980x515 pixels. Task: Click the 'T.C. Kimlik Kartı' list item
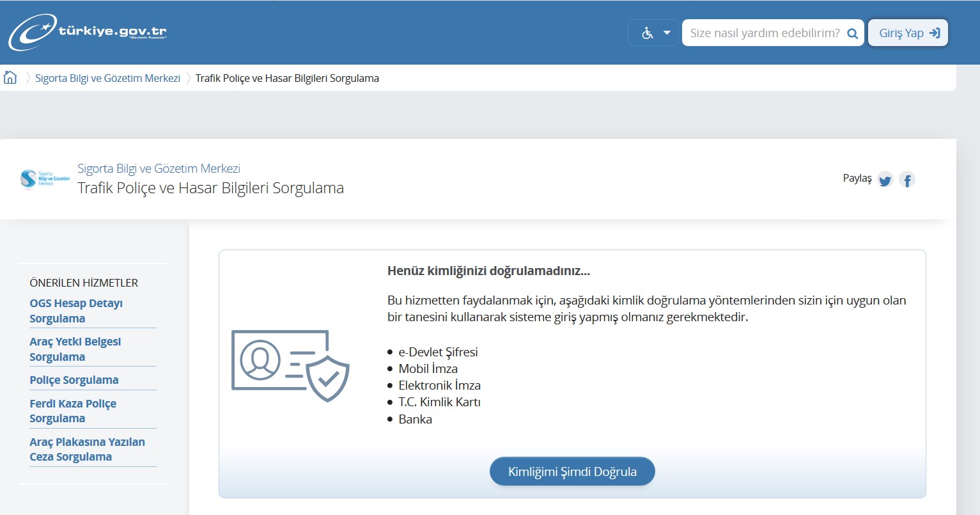coord(439,402)
